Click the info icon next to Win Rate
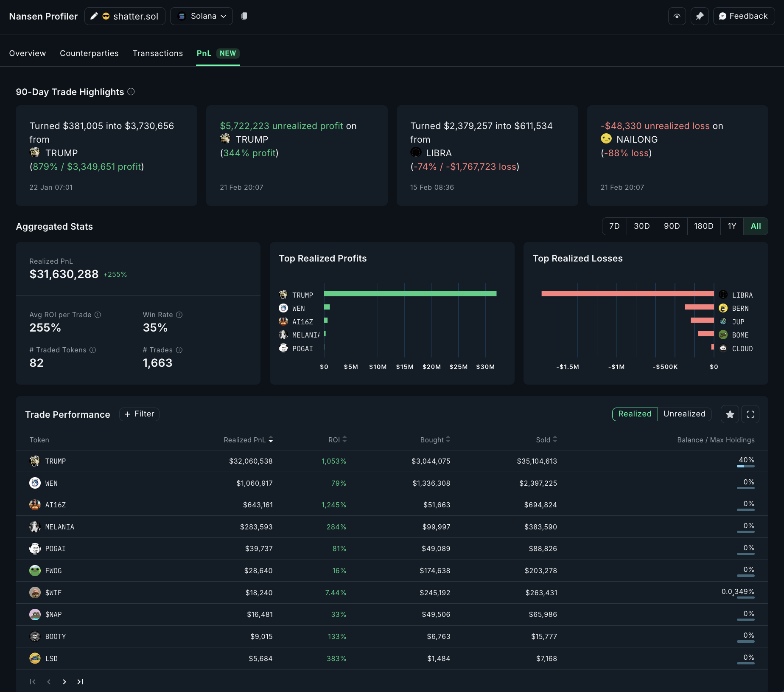This screenshot has width=784, height=692. (179, 315)
